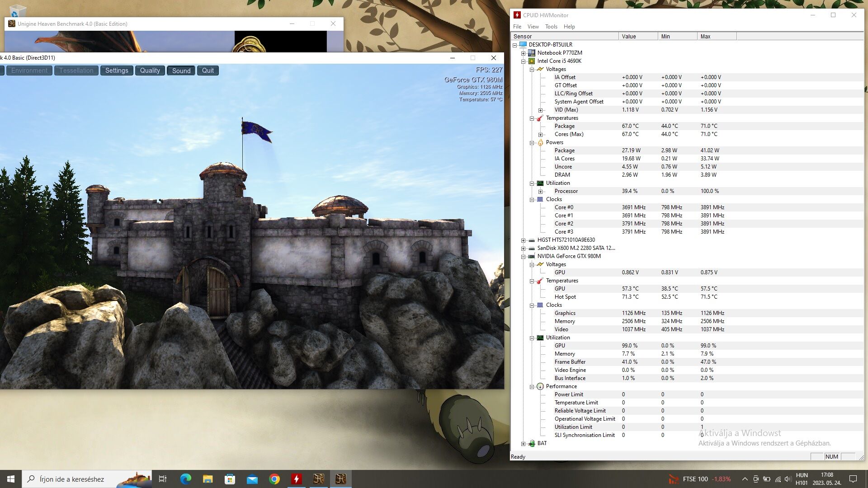The height and width of the screenshot is (488, 868).
Task: Click the Tessellation button in Heaven
Action: [76, 70]
